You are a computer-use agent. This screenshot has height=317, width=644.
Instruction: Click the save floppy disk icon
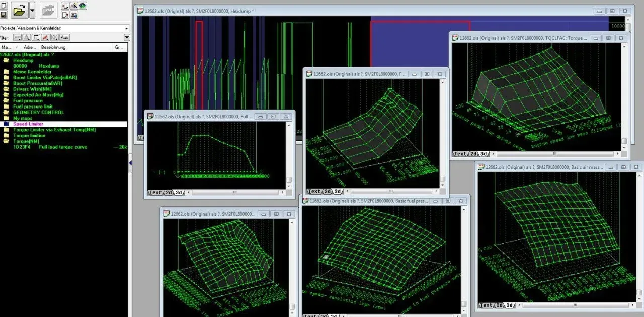(x=3, y=15)
